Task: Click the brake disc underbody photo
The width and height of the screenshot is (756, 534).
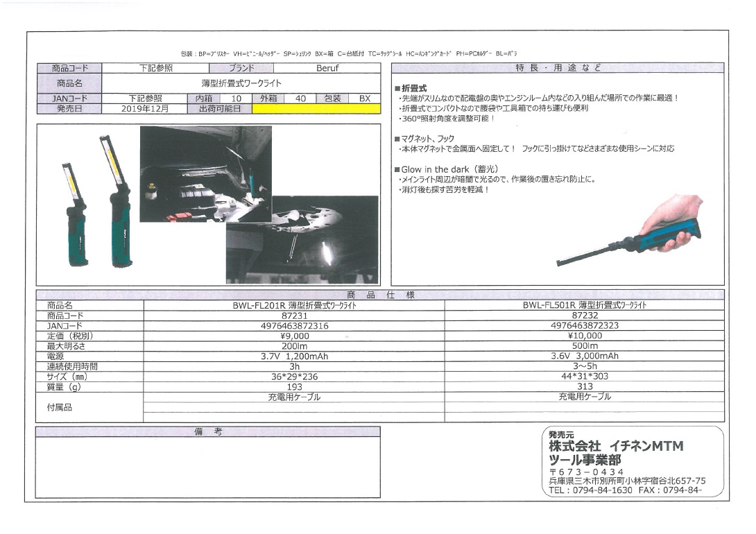Action: click(x=302, y=239)
